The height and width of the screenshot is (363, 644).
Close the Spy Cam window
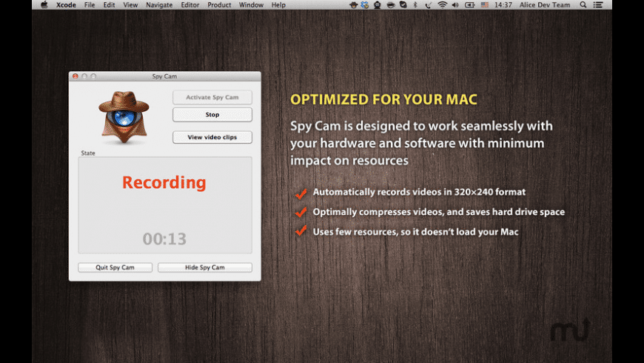pos(76,76)
